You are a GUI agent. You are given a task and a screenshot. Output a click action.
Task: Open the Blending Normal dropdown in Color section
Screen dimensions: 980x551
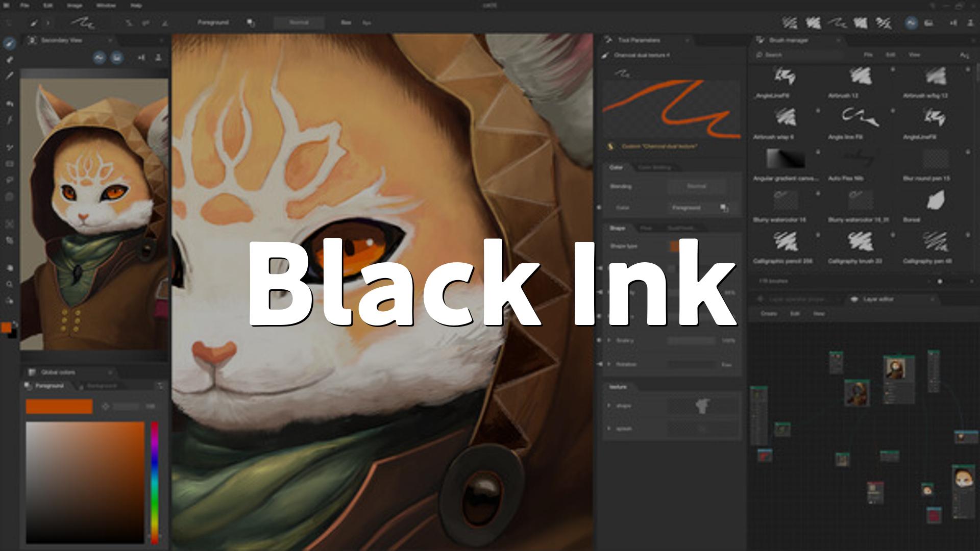point(697,186)
